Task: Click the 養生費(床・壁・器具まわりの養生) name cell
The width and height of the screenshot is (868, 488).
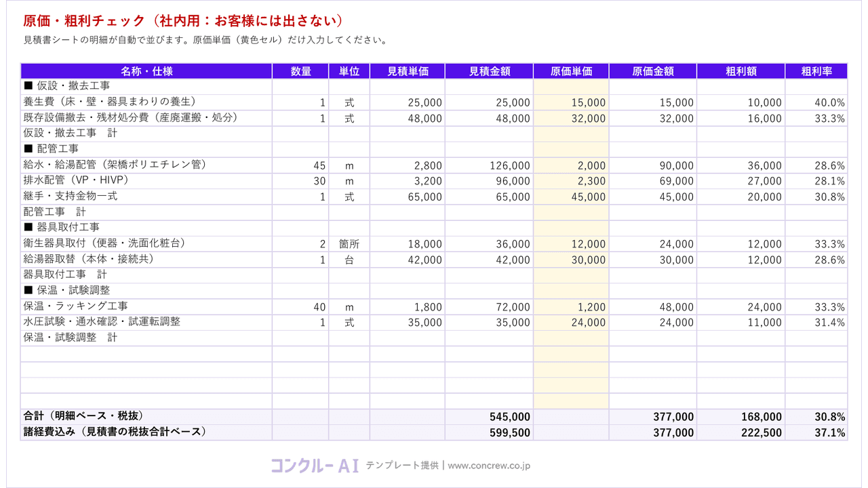Action: pyautogui.click(x=146, y=102)
